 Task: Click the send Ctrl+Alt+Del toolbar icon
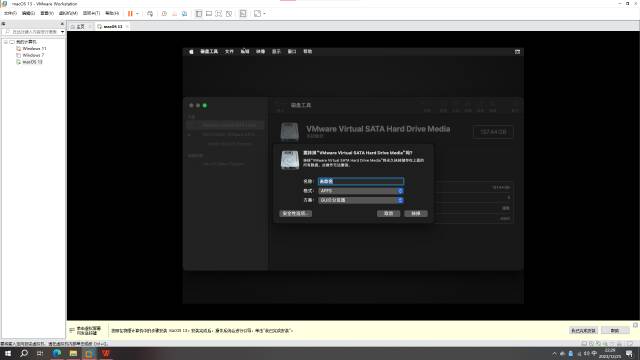pos(150,13)
